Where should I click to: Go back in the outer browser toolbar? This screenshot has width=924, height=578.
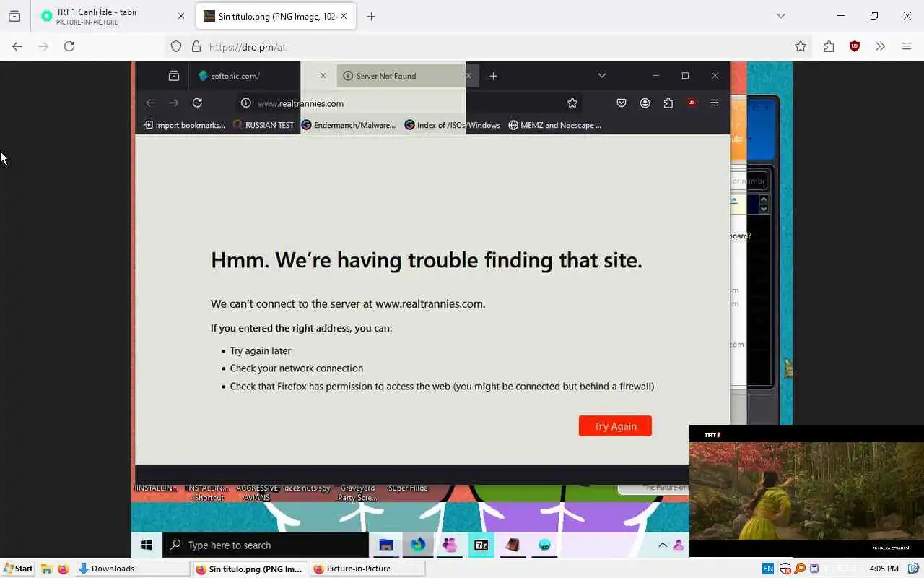(17, 46)
